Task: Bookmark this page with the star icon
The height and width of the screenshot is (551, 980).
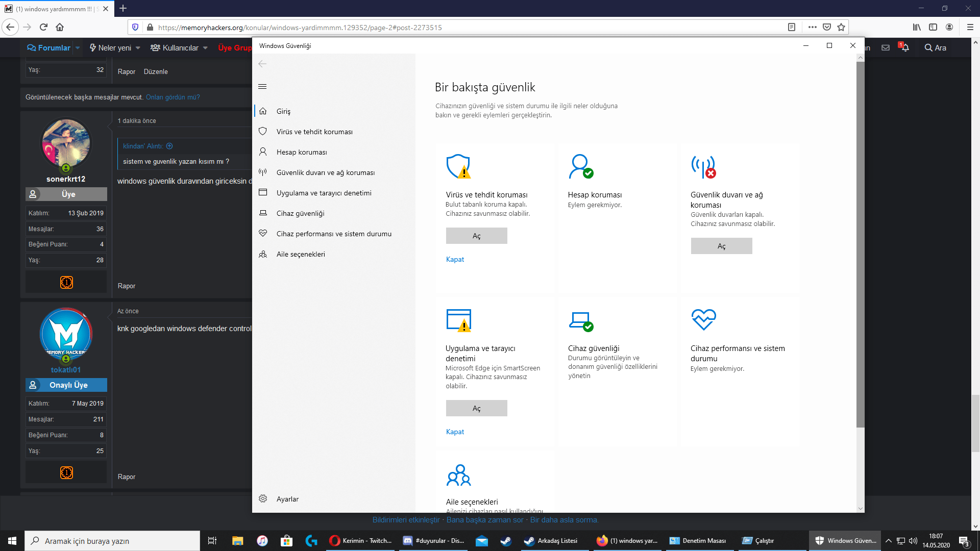Action: pos(841,27)
